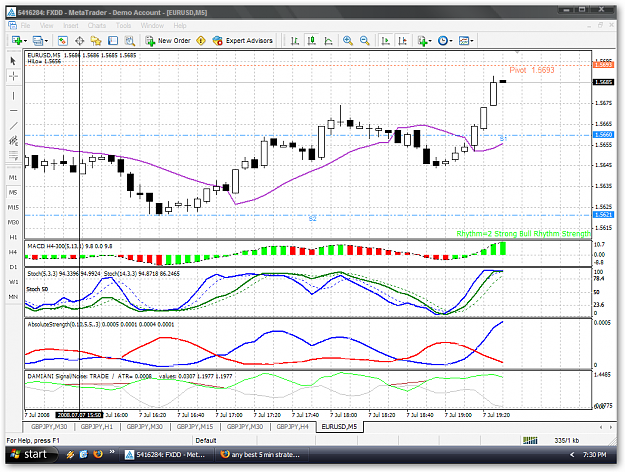Open the View menu
The height and width of the screenshot is (472, 625).
[x=46, y=26]
